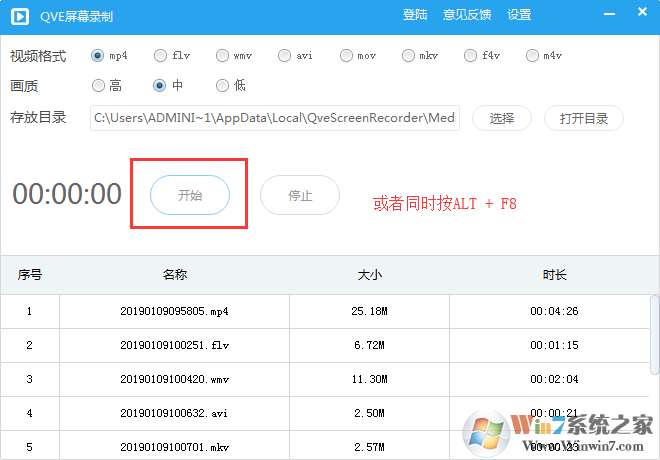The image size is (660, 460).
Task: Open 意见反馈 feedback menu item
Action: (x=467, y=15)
